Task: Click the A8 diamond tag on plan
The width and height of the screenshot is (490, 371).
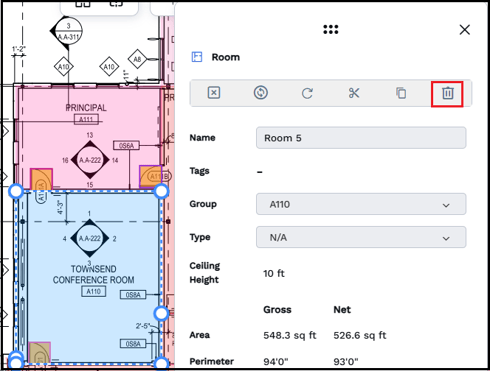Action: tap(137, 59)
